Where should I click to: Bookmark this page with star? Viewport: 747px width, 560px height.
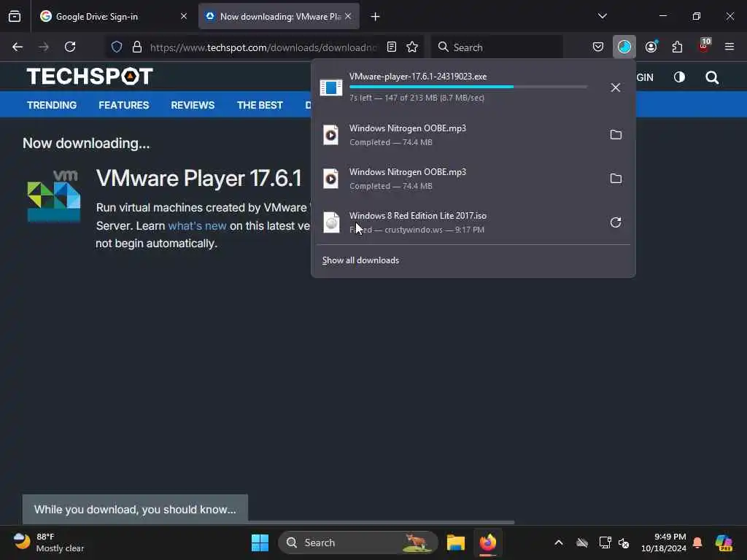[x=412, y=47]
